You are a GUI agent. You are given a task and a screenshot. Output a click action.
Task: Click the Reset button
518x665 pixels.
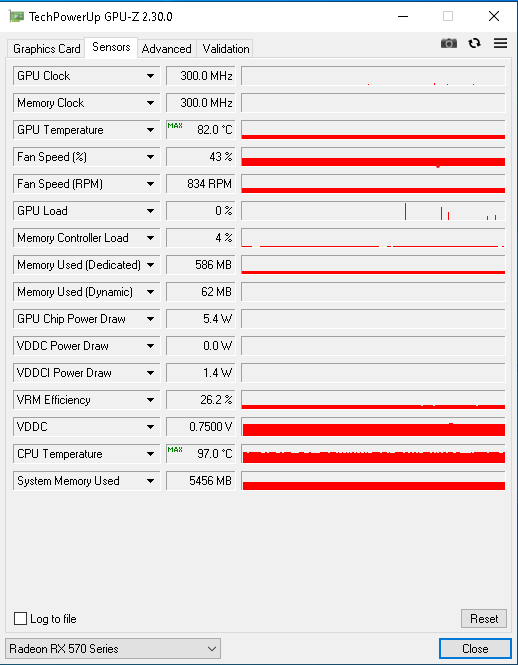(x=484, y=618)
